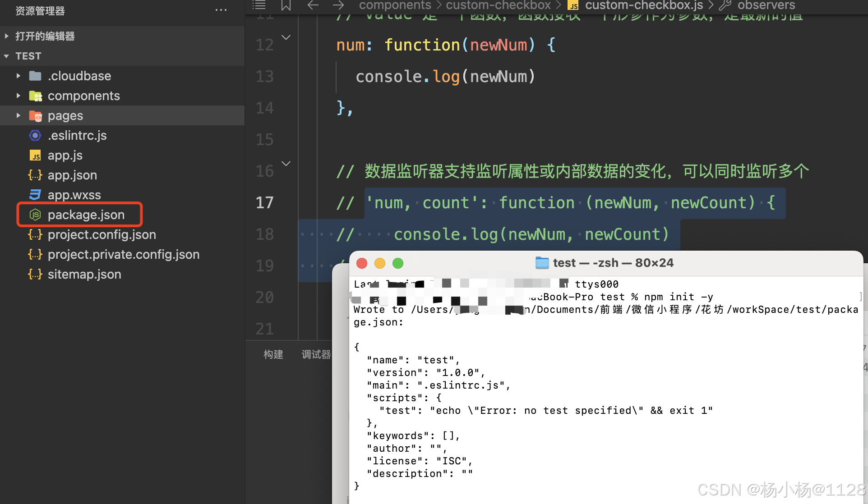Click the app.js JS file icon
The image size is (868, 504).
point(35,156)
